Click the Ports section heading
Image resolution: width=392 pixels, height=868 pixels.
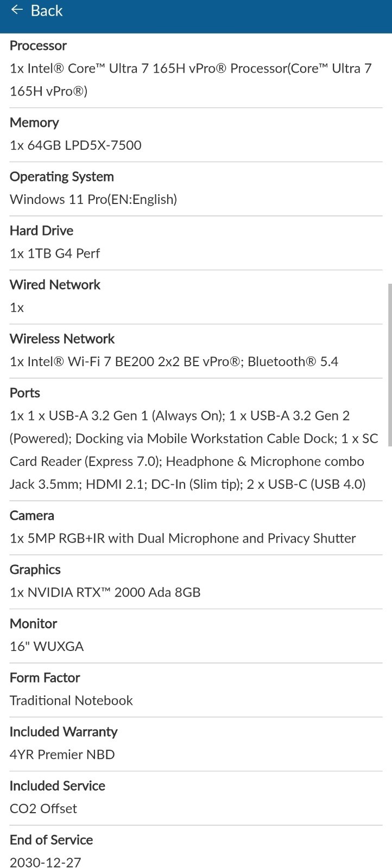tap(25, 393)
